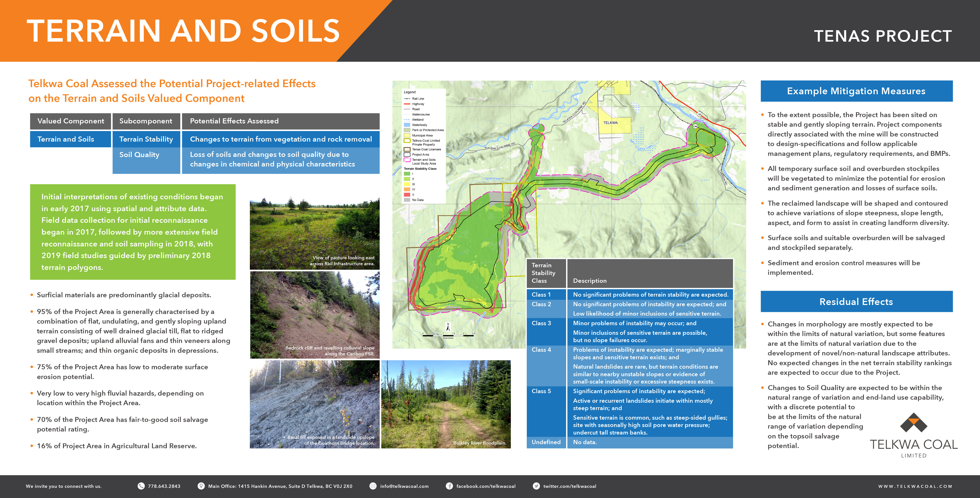Viewport: 980px width, 498px height.
Task: Click the TENAS PROJECT heading
Action: pos(883,37)
